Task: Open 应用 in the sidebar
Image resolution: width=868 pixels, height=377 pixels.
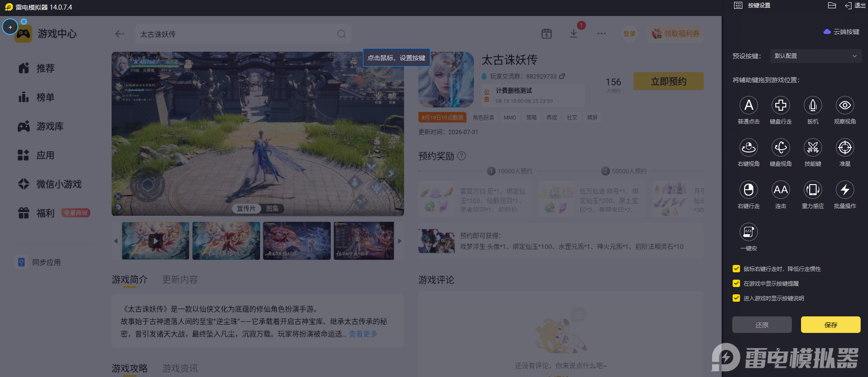Action: tap(37, 155)
